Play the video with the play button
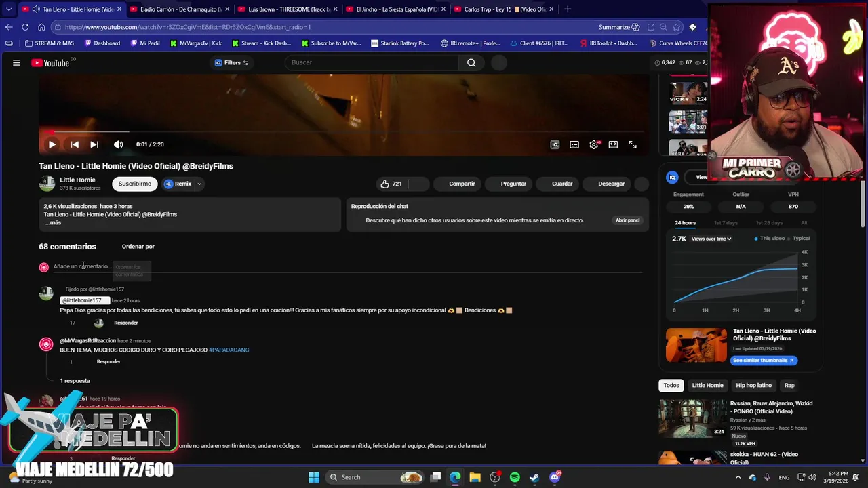 pos(52,144)
